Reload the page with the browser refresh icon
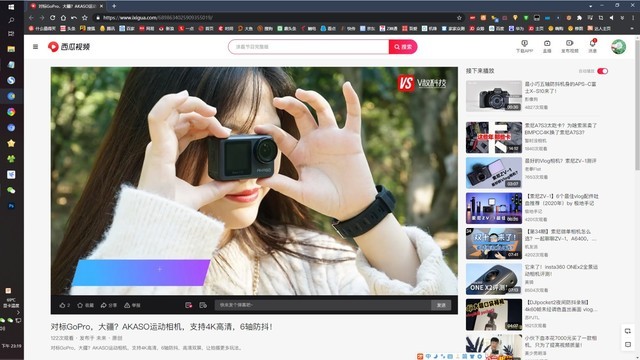Viewport: 640px width, 360px height. pyautogui.click(x=52, y=18)
